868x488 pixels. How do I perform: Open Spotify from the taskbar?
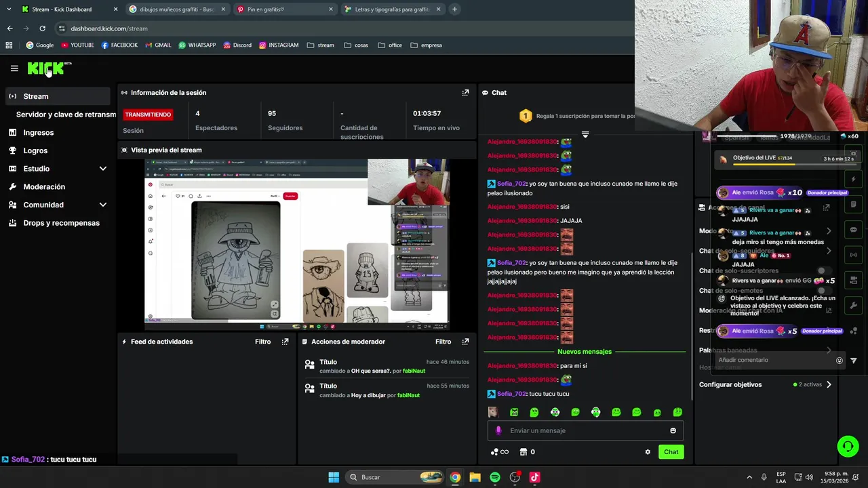(x=495, y=477)
